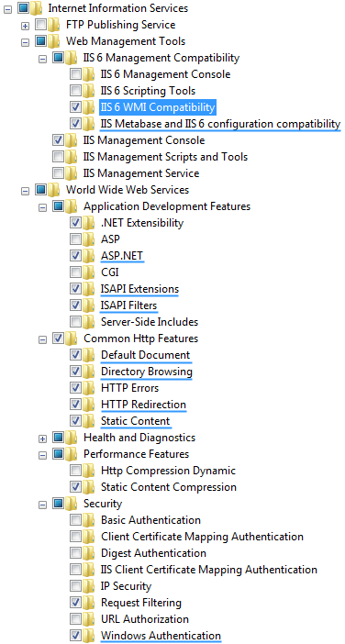Collapse Performance Features node
The width and height of the screenshot is (345, 644).
42,455
